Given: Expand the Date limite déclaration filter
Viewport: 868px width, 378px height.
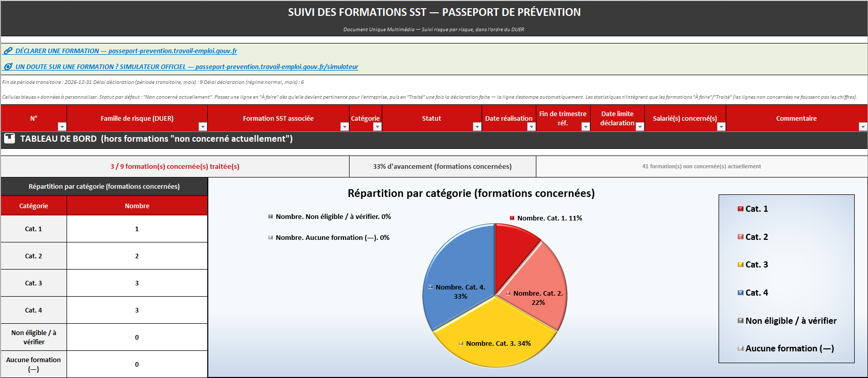Looking at the screenshot, I should coord(640,127).
